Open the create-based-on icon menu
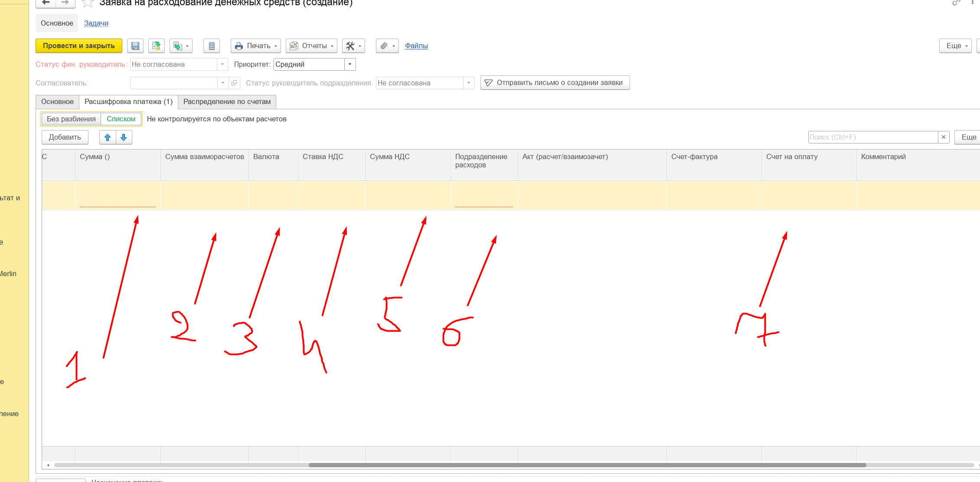The image size is (980, 482). (x=181, y=46)
